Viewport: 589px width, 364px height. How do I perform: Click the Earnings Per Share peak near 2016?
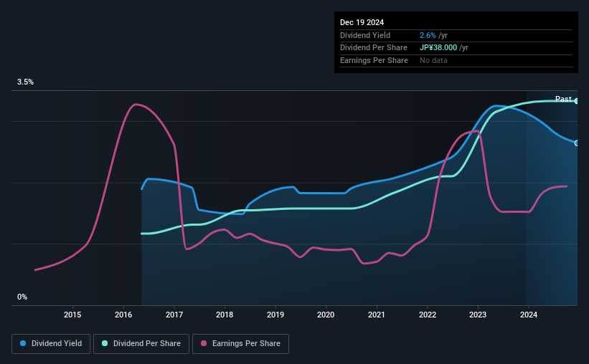point(135,105)
